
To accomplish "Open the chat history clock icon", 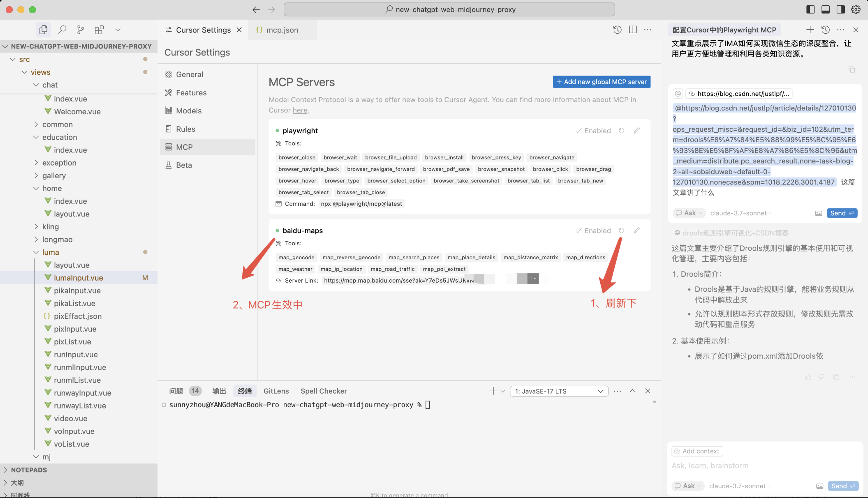I will 825,30.
